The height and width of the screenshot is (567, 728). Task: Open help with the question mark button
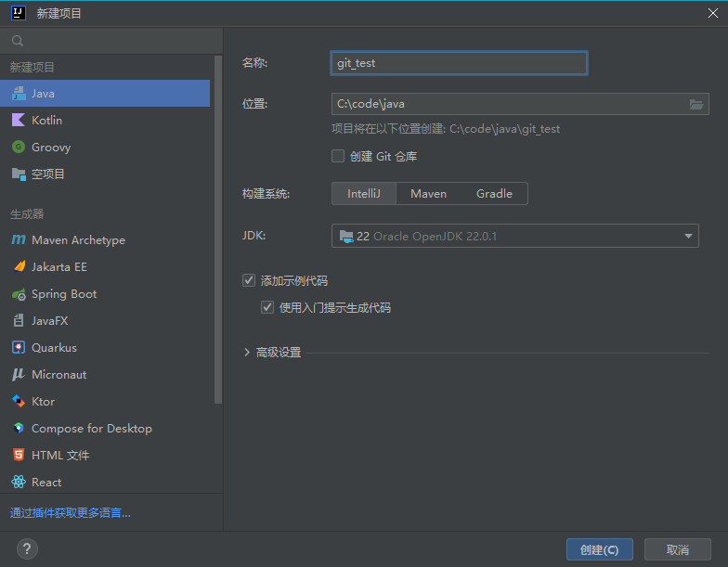27,549
